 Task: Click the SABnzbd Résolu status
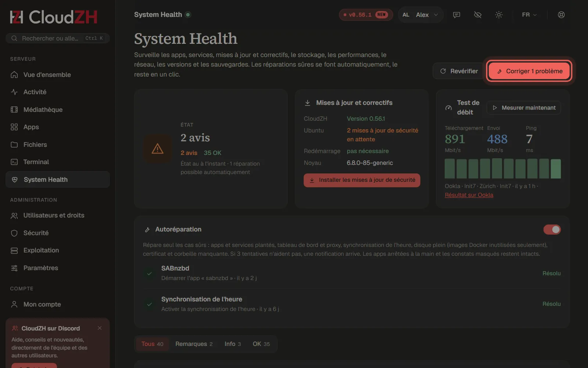pos(551,273)
